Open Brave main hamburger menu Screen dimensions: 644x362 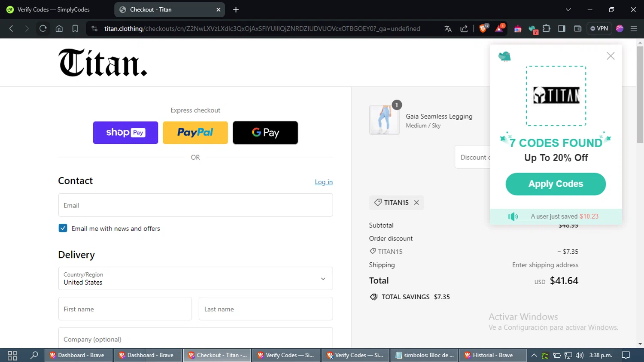click(x=634, y=29)
